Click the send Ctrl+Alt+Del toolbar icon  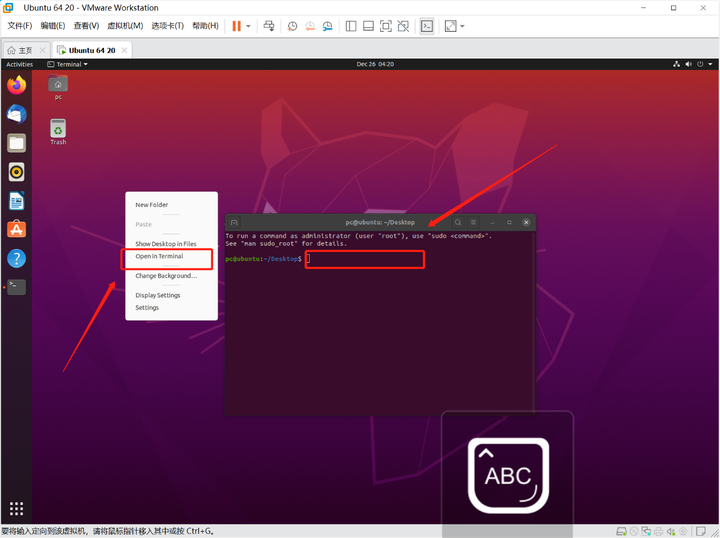(x=269, y=26)
